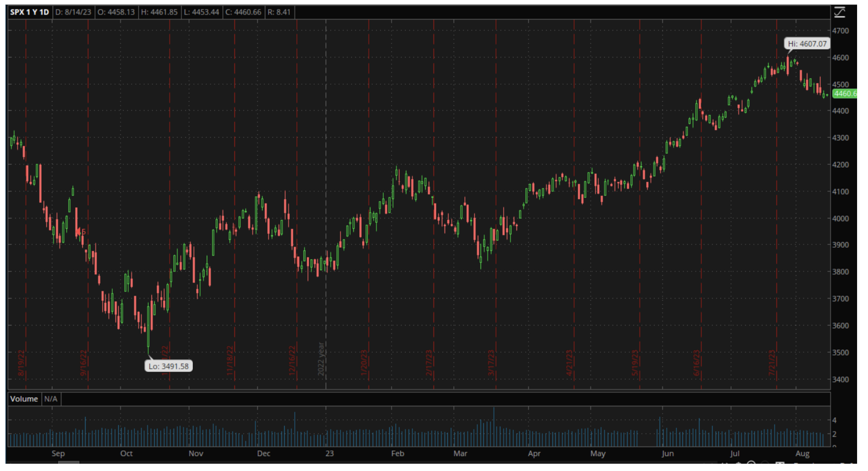
Task: Click the 23 year label on time axis
Action: pyautogui.click(x=330, y=453)
